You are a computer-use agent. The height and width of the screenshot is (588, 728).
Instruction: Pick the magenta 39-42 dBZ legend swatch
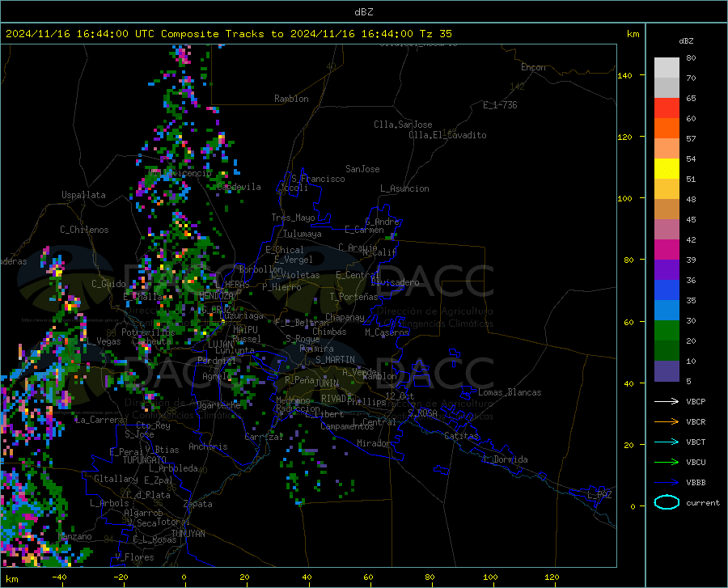(667, 249)
